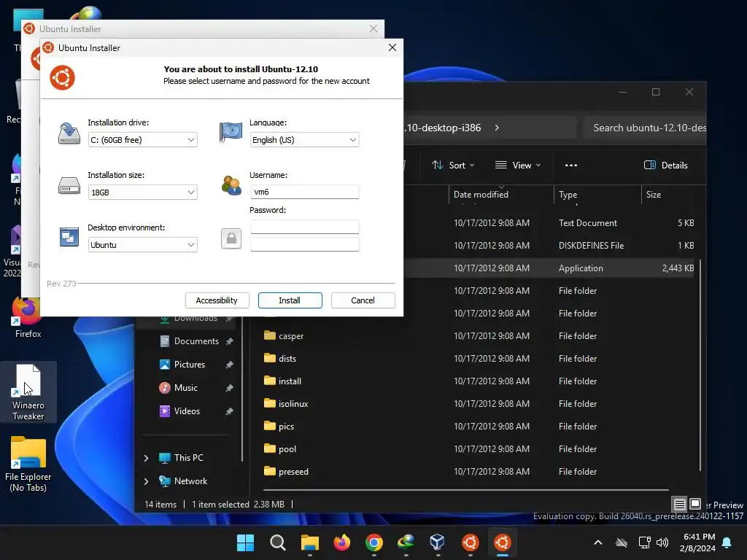Launch Firefox from the taskbar
The width and height of the screenshot is (747, 560).
point(341,542)
